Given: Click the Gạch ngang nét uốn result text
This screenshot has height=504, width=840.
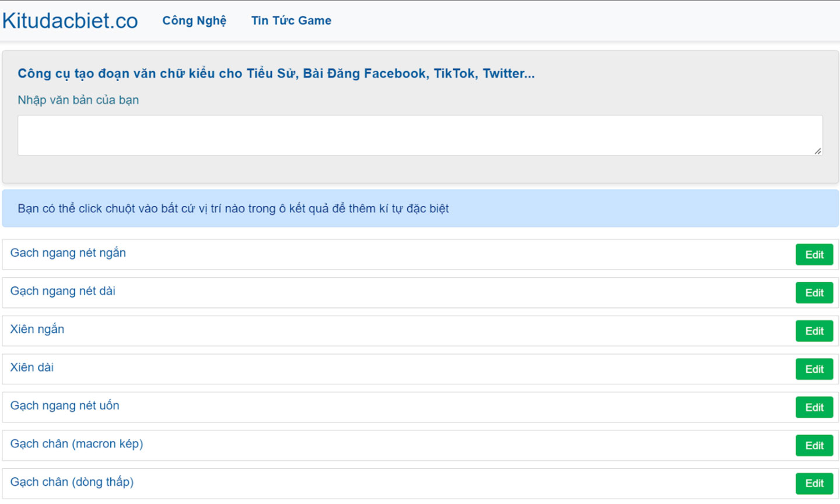Looking at the screenshot, I should [x=65, y=406].
